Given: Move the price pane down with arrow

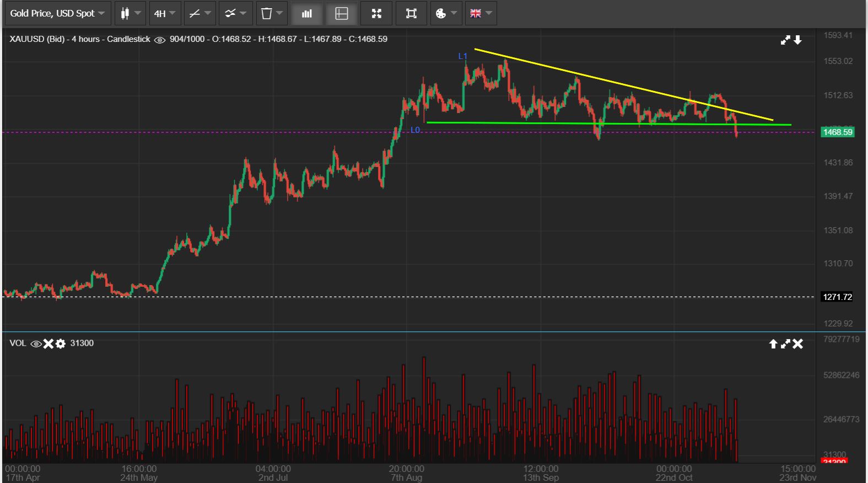Looking at the screenshot, I should (797, 40).
